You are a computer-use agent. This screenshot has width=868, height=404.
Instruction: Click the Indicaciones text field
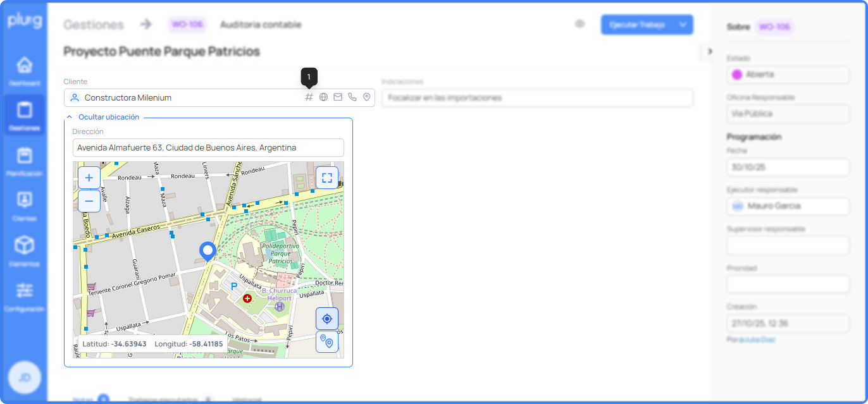click(537, 97)
